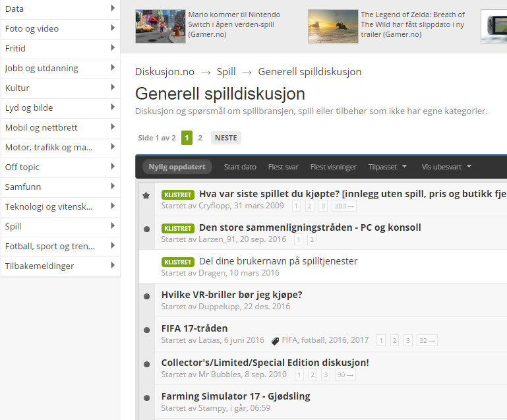View profile of user Larzen_91
This screenshot has height=420, width=507.
pos(217,239)
